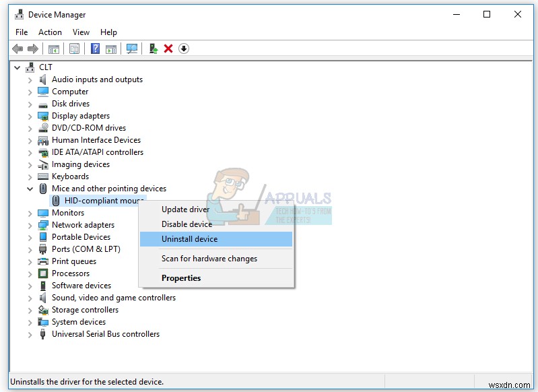538x392 pixels.
Task: Click the Mice and other pointing devices icon
Action: tap(43, 189)
